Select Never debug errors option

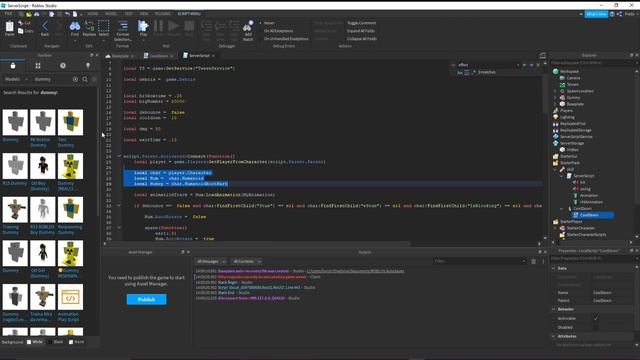pos(267,23)
